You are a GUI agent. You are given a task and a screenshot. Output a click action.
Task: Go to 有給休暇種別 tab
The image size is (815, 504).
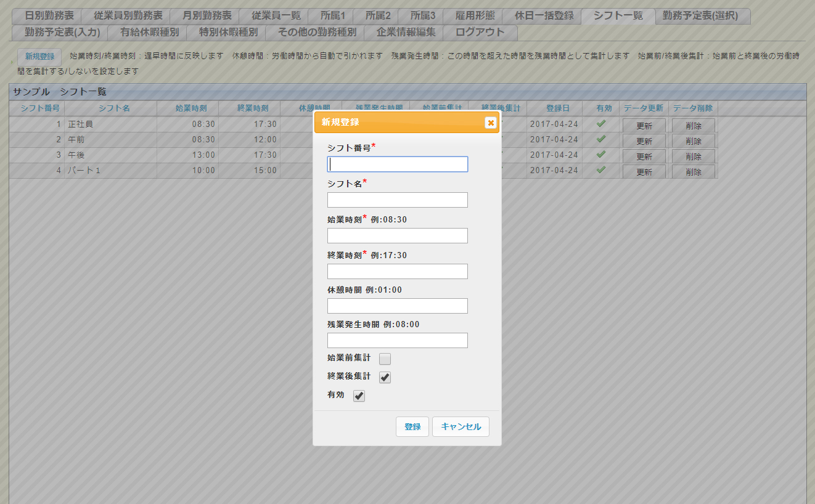point(150,32)
